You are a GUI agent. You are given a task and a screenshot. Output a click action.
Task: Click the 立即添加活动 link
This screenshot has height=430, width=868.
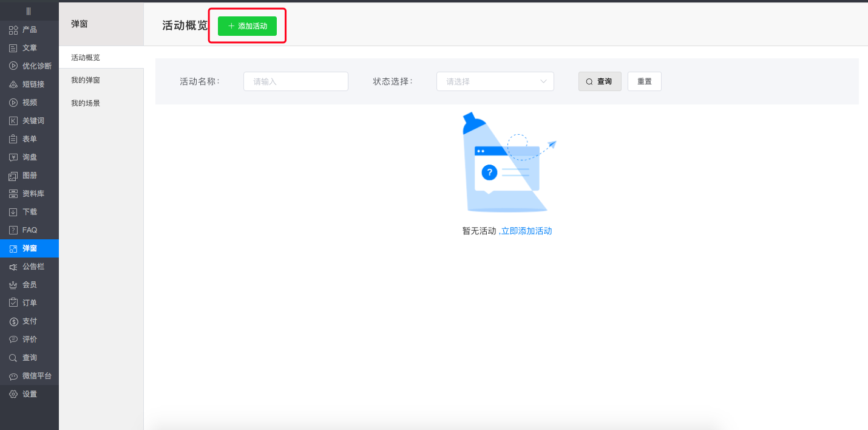(526, 231)
